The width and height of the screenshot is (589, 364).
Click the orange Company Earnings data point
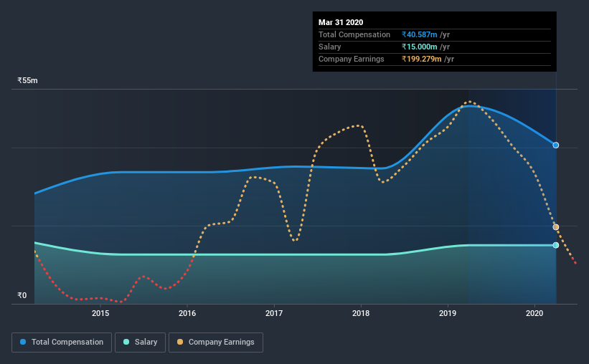pyautogui.click(x=555, y=227)
